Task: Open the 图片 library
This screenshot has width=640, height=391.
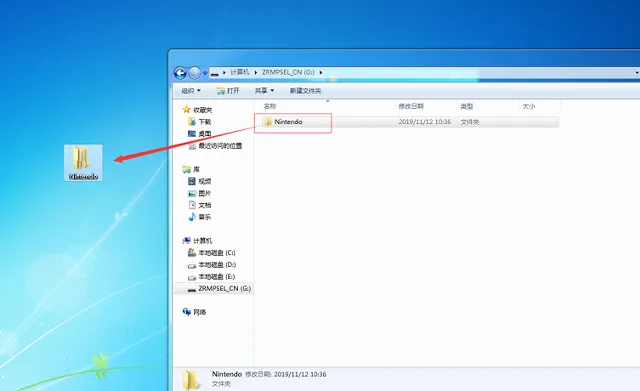Action: [200, 193]
